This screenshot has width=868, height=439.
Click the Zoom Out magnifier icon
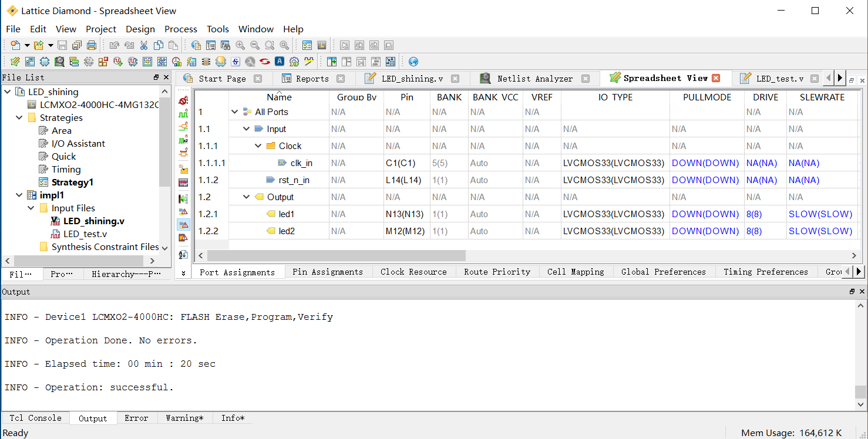(255, 45)
